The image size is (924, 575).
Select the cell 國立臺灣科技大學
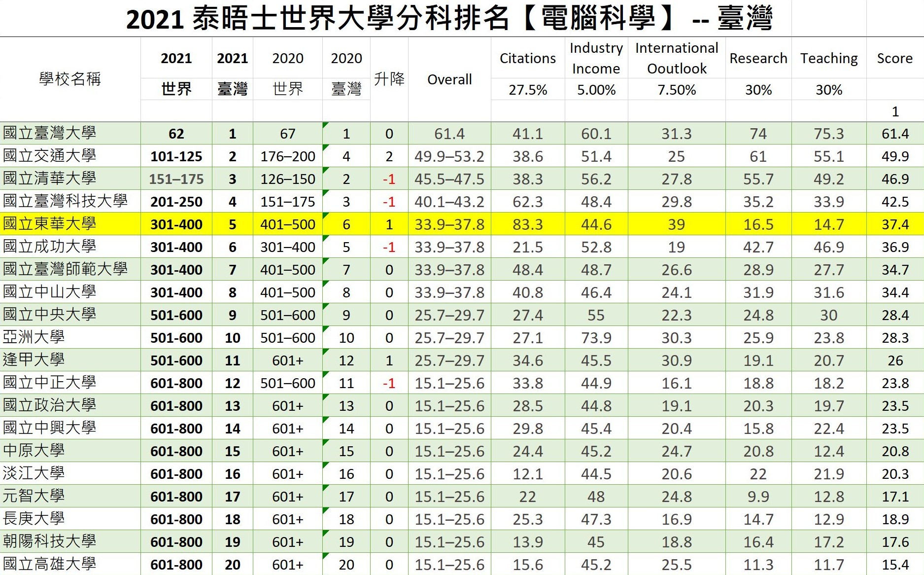click(x=70, y=201)
